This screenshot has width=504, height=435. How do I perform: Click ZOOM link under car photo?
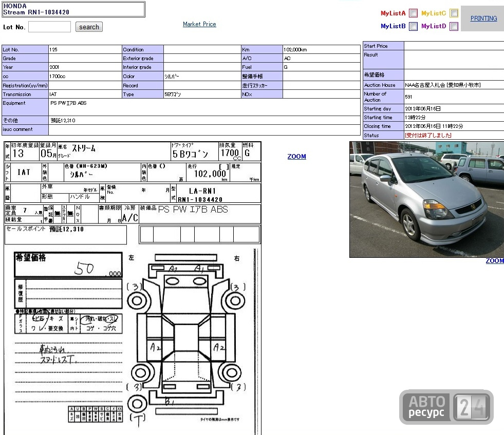tap(495, 261)
